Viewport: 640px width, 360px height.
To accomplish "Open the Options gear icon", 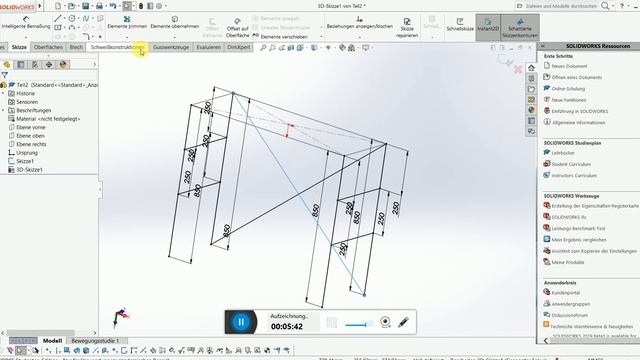I will click(x=159, y=6).
